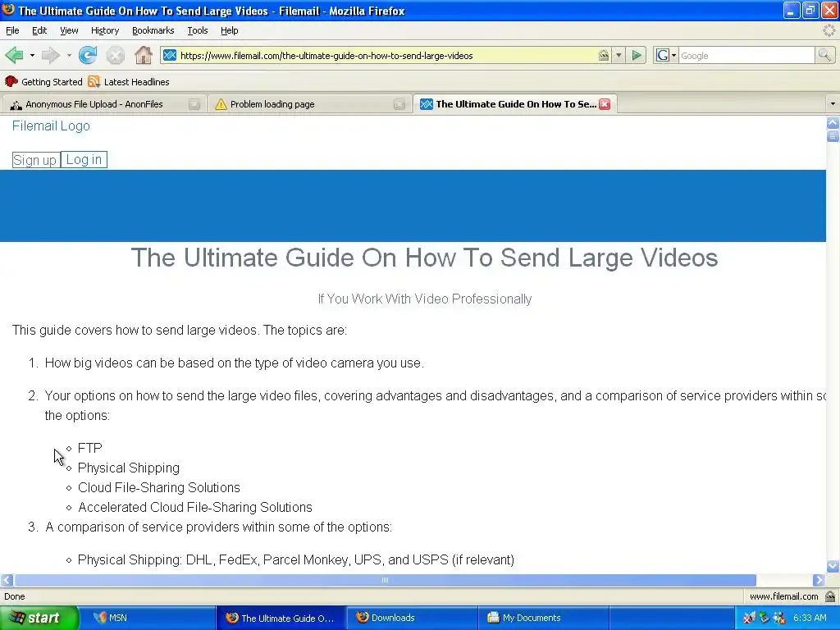Click the status bar padlock icon
The height and width of the screenshot is (630, 840).
[x=831, y=596]
